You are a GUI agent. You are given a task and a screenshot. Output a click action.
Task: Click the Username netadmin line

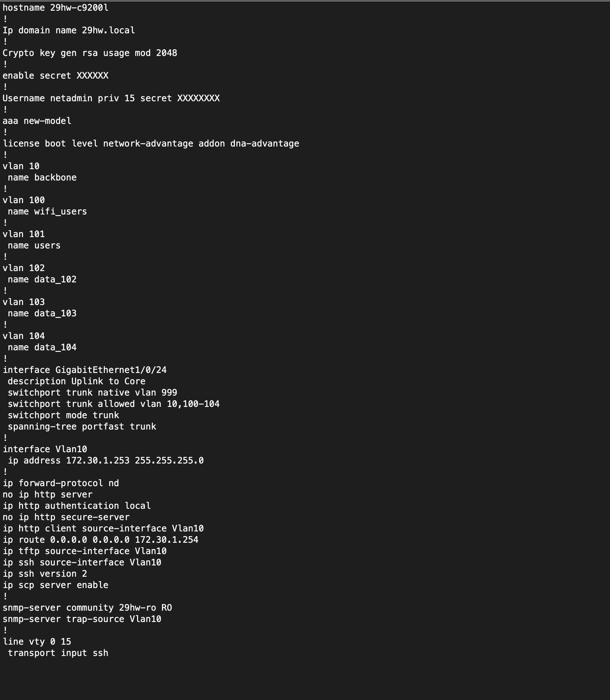click(x=111, y=98)
